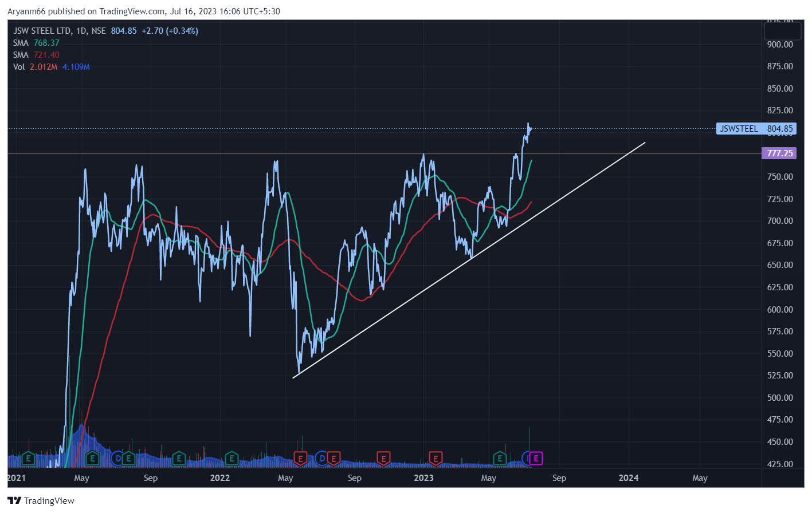Click the green earnings marker after May 2023
The height and width of the screenshot is (513, 812).
coord(500,459)
